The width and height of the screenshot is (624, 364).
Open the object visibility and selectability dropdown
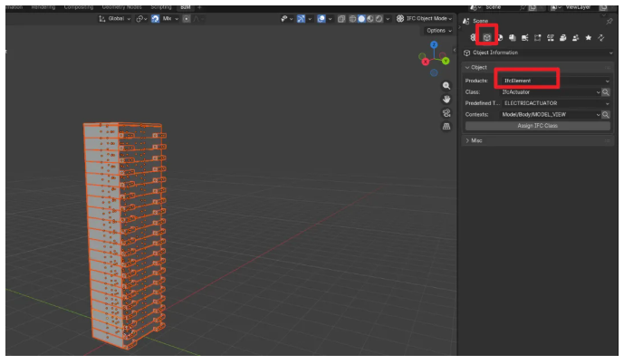coord(285,19)
